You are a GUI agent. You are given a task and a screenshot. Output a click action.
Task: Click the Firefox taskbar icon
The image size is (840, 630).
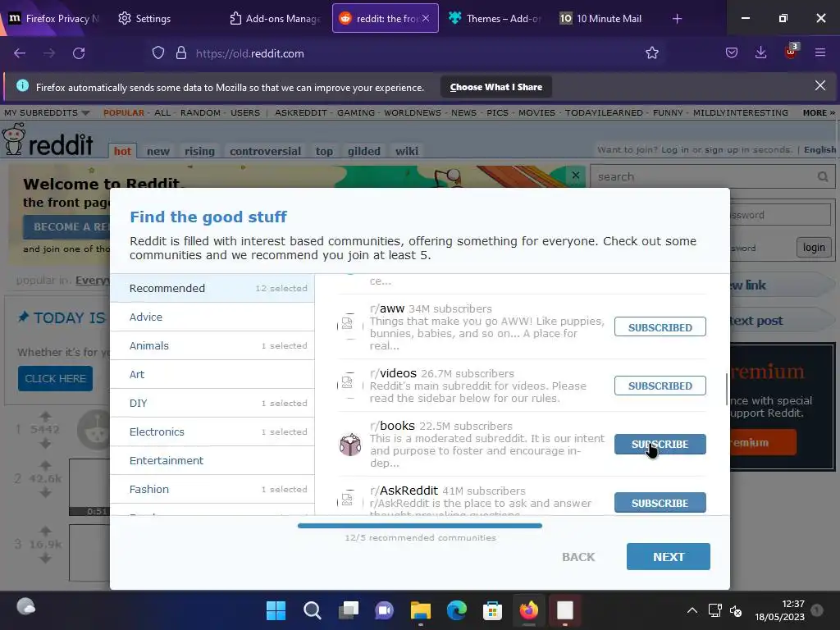pyautogui.click(x=529, y=610)
